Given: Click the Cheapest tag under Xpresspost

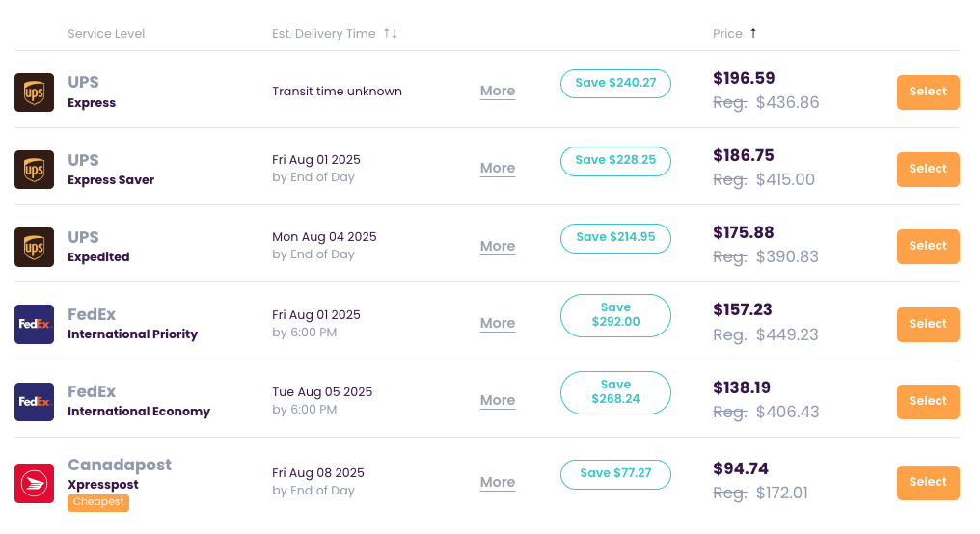Looking at the screenshot, I should (x=98, y=502).
